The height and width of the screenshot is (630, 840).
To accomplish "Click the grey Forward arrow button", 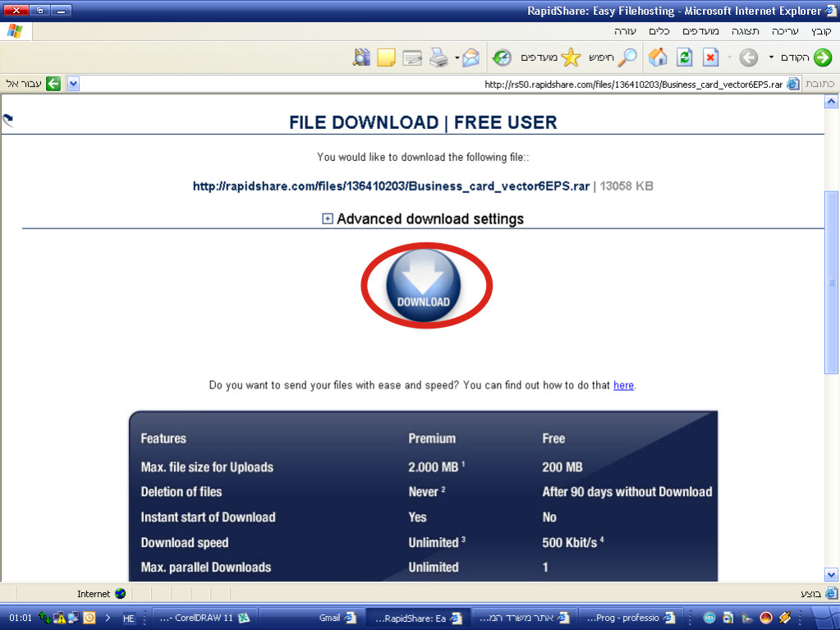I will coord(748,57).
